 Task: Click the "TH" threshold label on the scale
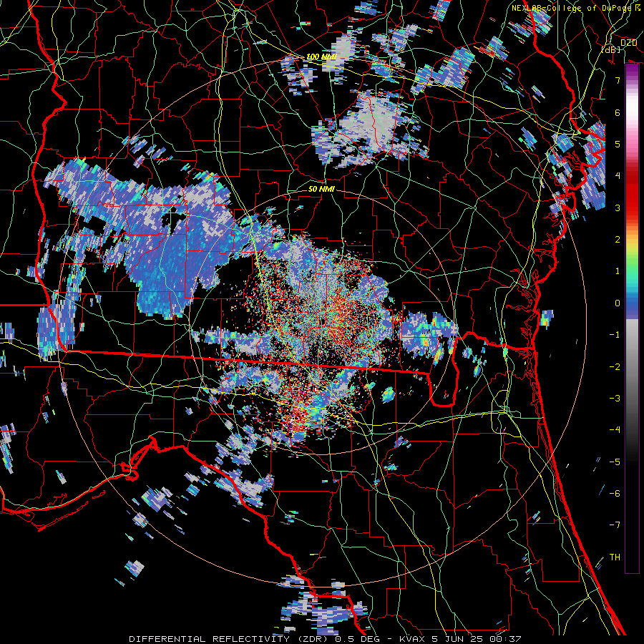pyautogui.click(x=615, y=557)
